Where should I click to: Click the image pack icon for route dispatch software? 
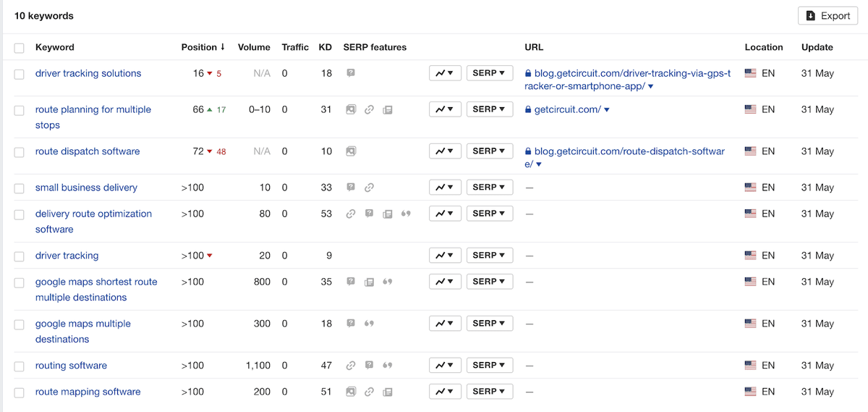pyautogui.click(x=350, y=151)
